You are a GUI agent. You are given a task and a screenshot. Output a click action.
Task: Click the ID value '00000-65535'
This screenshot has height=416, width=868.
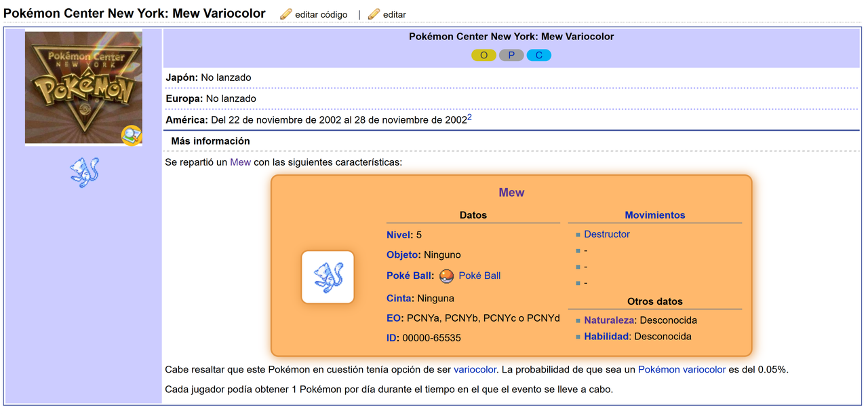tap(431, 338)
